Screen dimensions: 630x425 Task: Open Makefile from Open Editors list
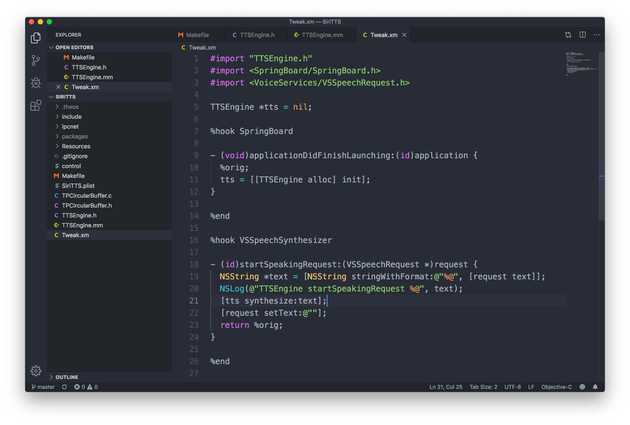tap(83, 57)
